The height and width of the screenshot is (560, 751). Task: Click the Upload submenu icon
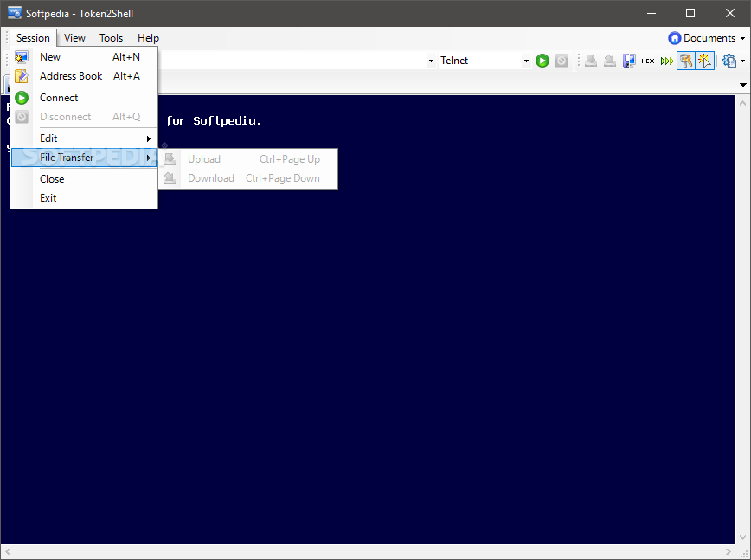coord(170,159)
